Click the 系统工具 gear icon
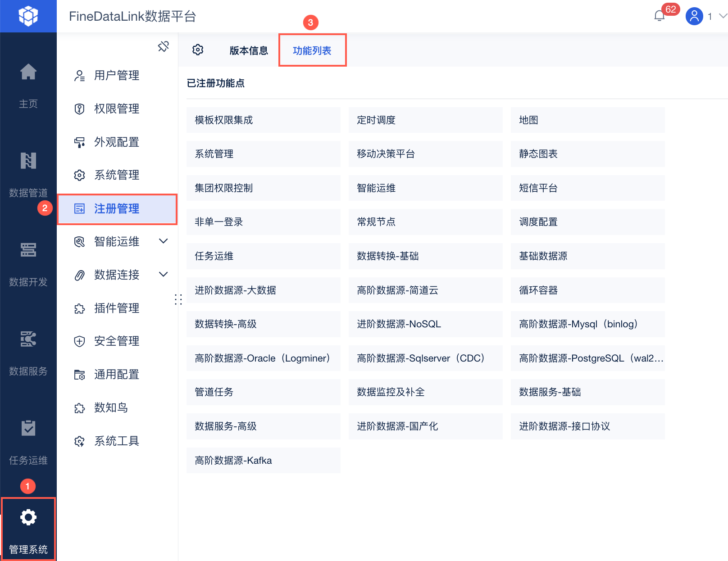The image size is (728, 561). click(x=79, y=441)
